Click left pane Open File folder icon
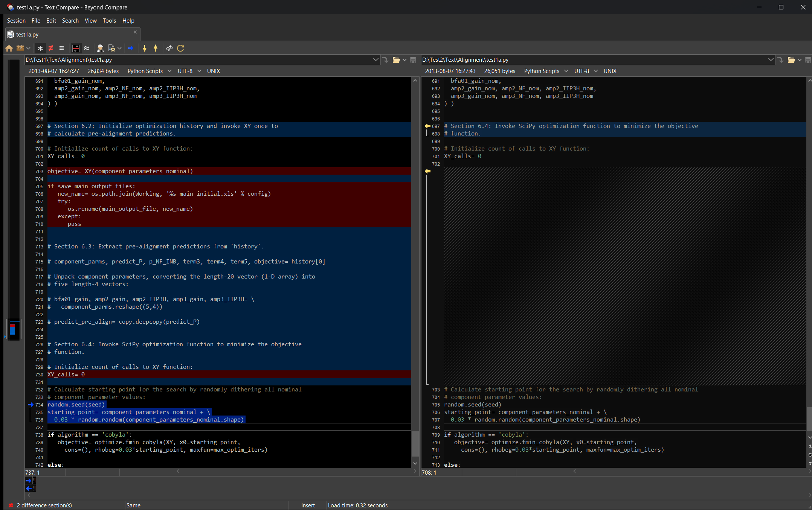Viewport: 812px width, 510px height. 396,60
